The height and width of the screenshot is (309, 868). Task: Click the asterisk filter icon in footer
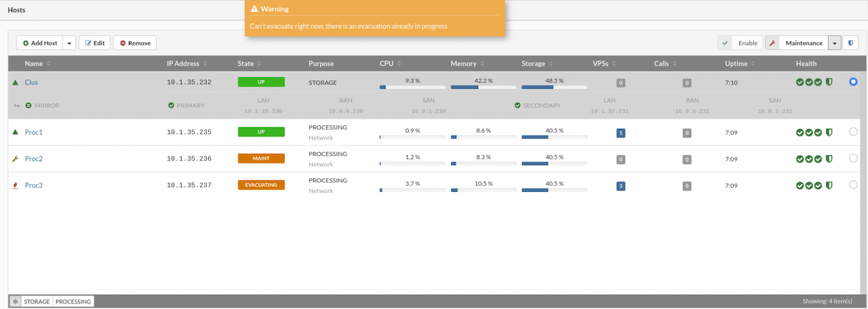14,302
